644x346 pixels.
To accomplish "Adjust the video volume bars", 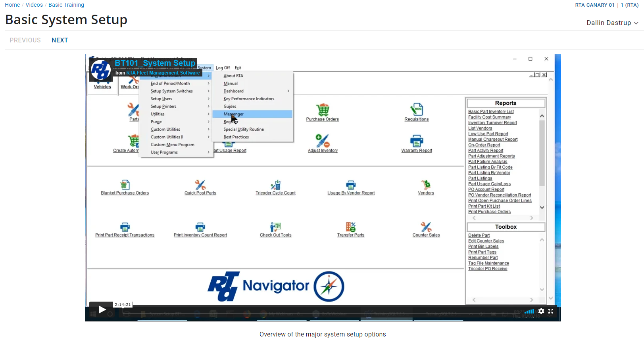I will 529,311.
